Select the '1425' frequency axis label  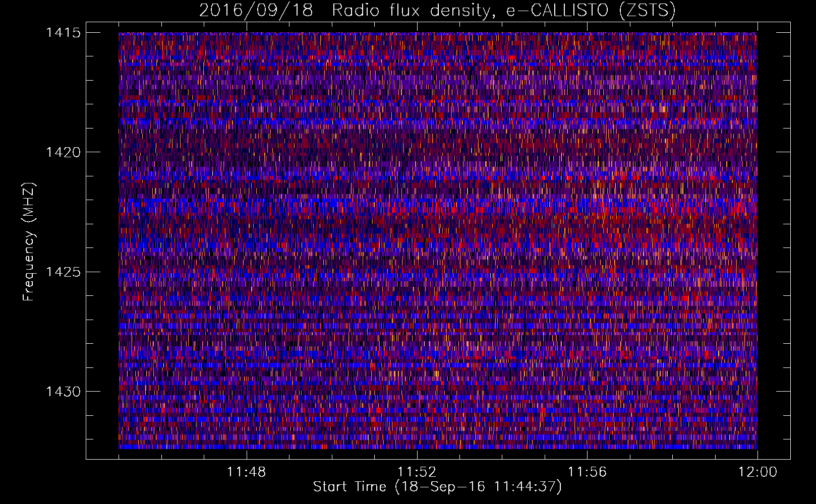[x=63, y=272]
